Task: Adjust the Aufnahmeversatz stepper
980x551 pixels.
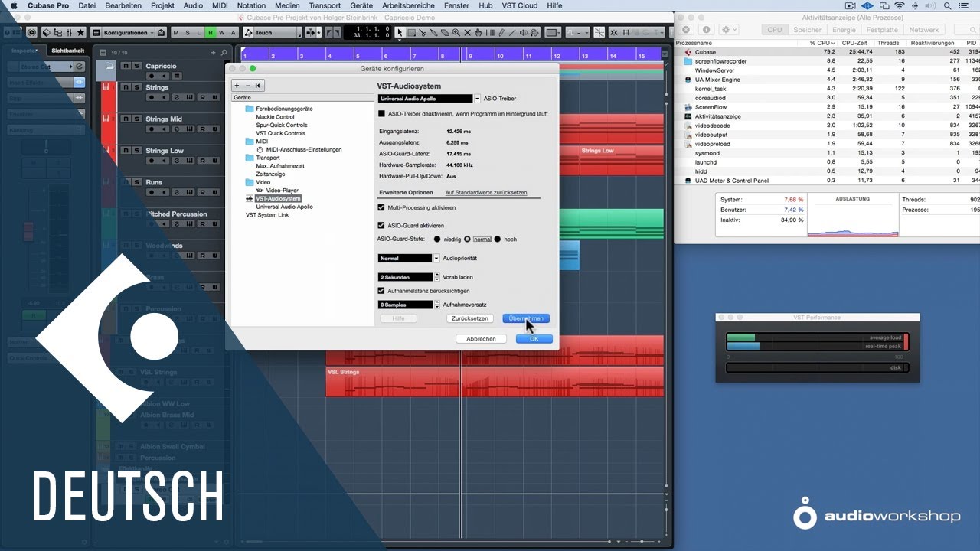Action: coord(437,305)
